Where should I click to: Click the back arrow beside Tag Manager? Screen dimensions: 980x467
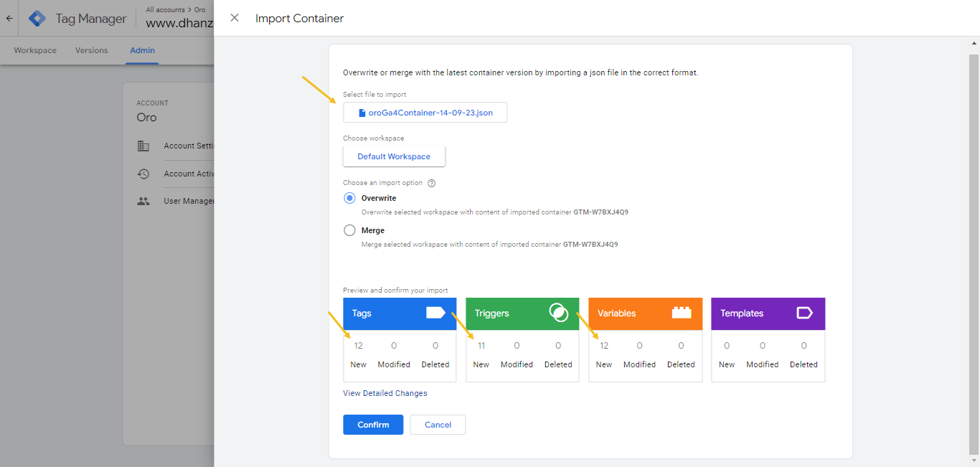[9, 19]
